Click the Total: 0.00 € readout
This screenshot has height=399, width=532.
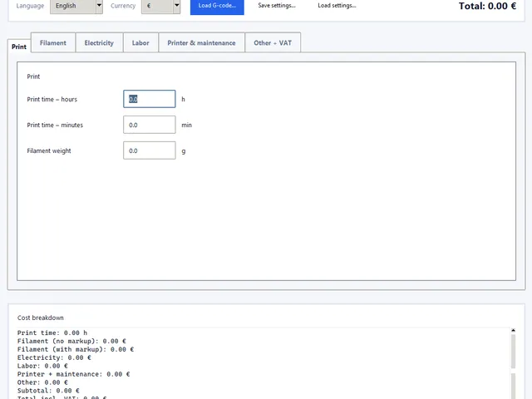pos(488,6)
